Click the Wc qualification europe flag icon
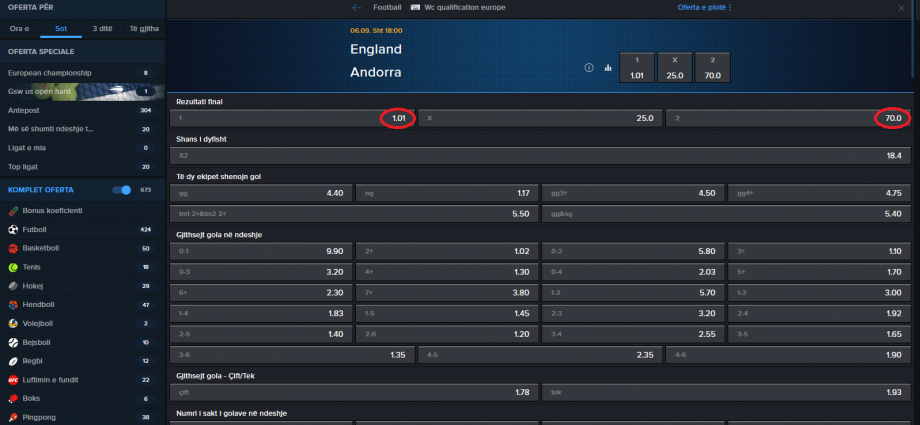The height and width of the screenshot is (425, 920). tap(415, 8)
